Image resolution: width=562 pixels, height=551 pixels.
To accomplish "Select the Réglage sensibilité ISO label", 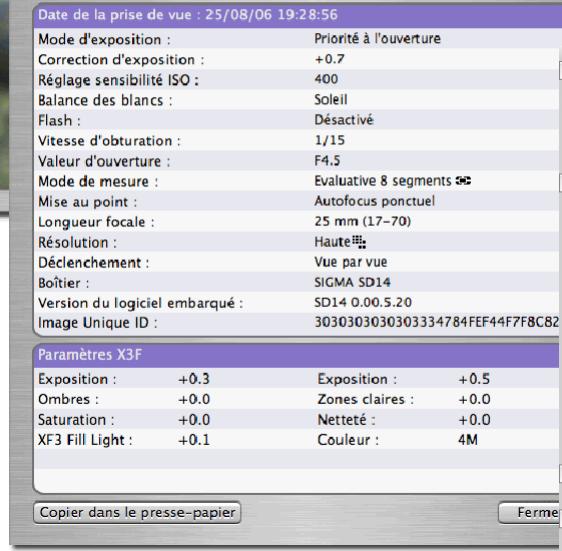I will point(118,80).
